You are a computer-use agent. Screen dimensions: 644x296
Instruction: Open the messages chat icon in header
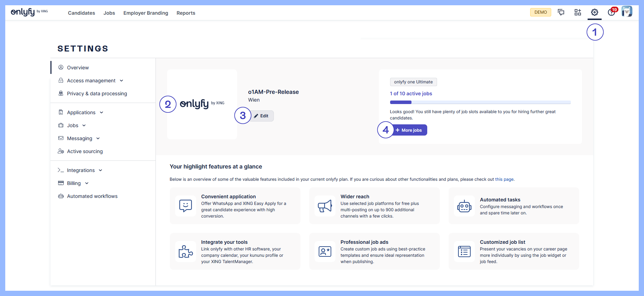(x=561, y=13)
